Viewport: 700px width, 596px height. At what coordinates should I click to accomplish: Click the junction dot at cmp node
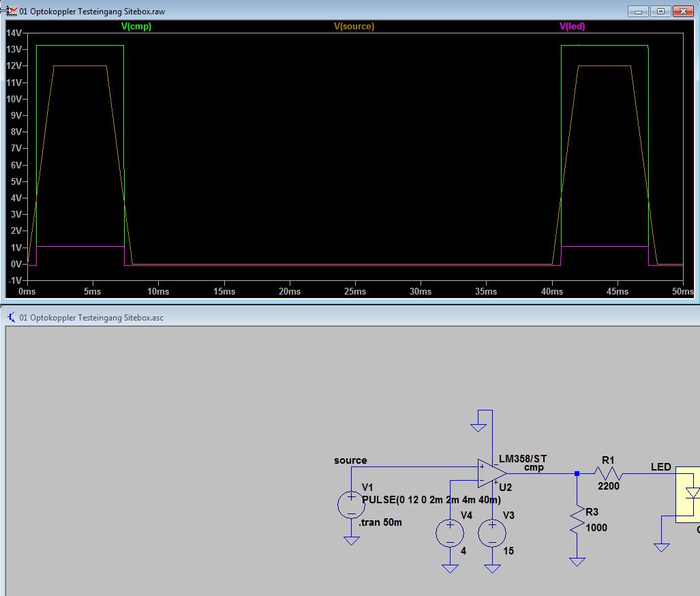click(x=577, y=473)
